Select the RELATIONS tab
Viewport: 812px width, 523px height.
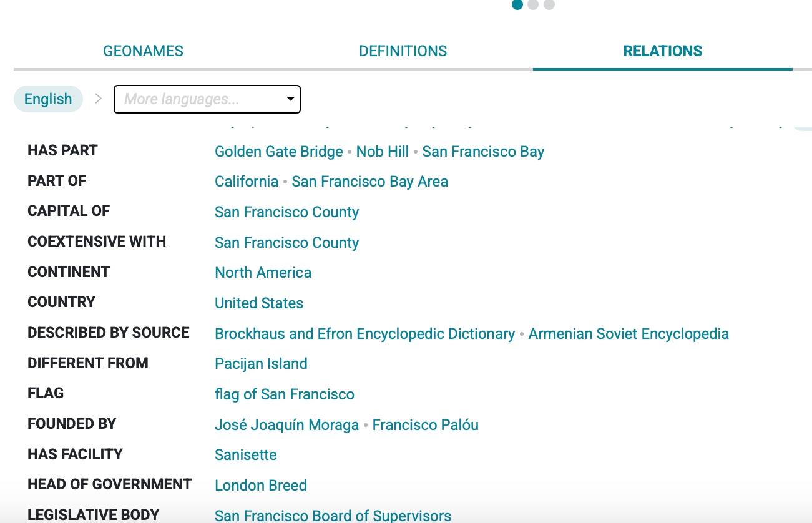pos(663,51)
